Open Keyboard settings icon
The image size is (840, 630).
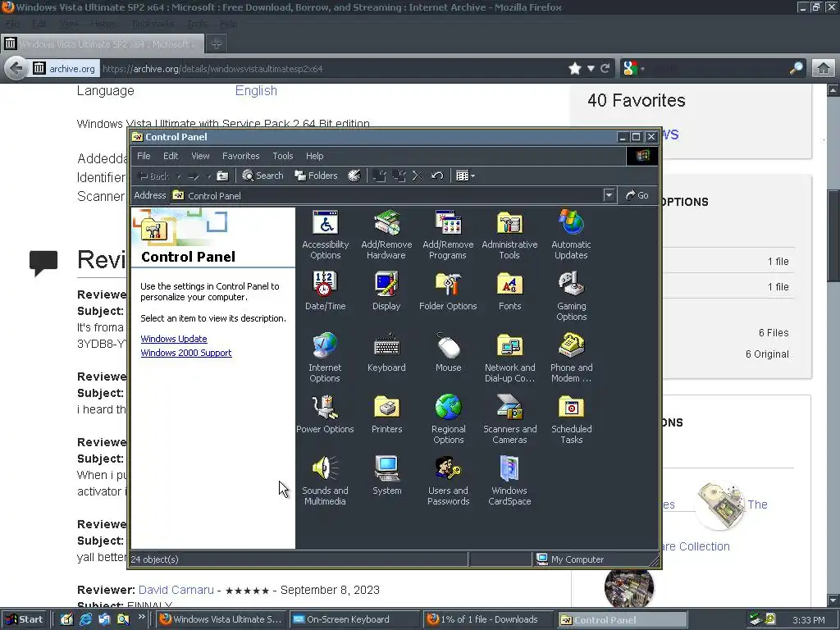(x=386, y=353)
